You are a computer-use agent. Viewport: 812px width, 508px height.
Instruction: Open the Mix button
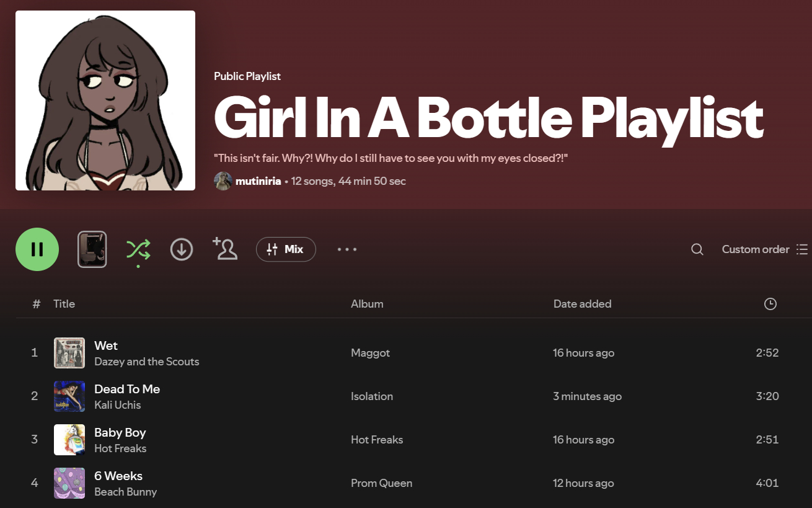[x=286, y=249]
